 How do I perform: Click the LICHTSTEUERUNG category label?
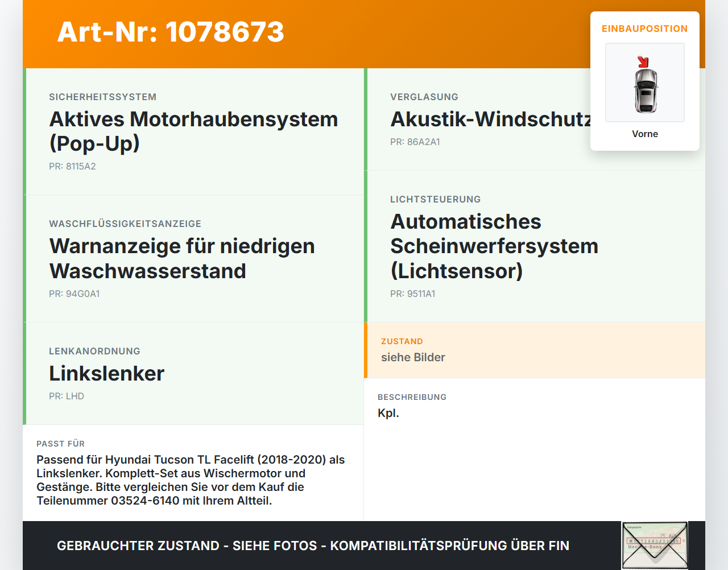click(x=436, y=199)
